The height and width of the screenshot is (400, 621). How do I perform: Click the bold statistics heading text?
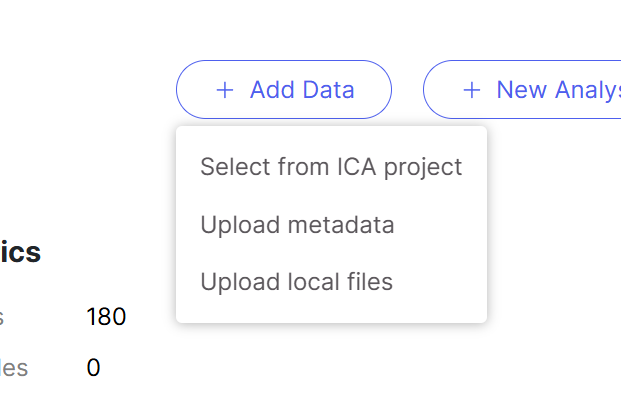(x=20, y=252)
